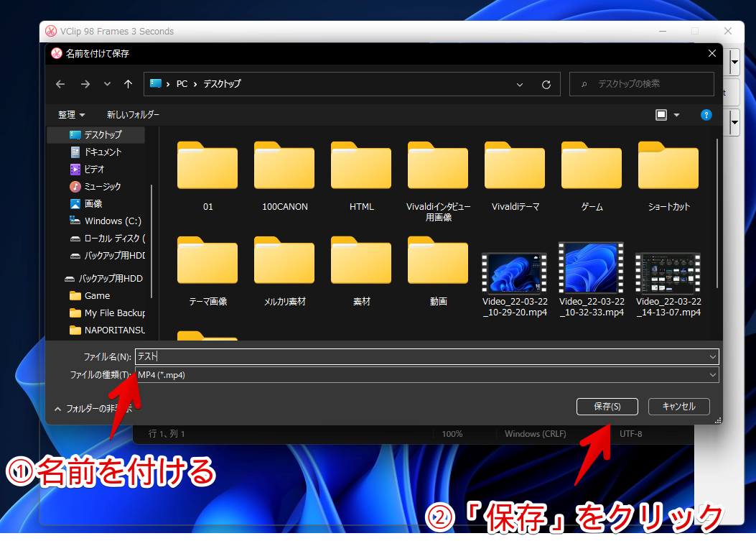The image size is (756, 541).
Task: Refresh the デスクトップ folder listing
Action: click(x=546, y=85)
